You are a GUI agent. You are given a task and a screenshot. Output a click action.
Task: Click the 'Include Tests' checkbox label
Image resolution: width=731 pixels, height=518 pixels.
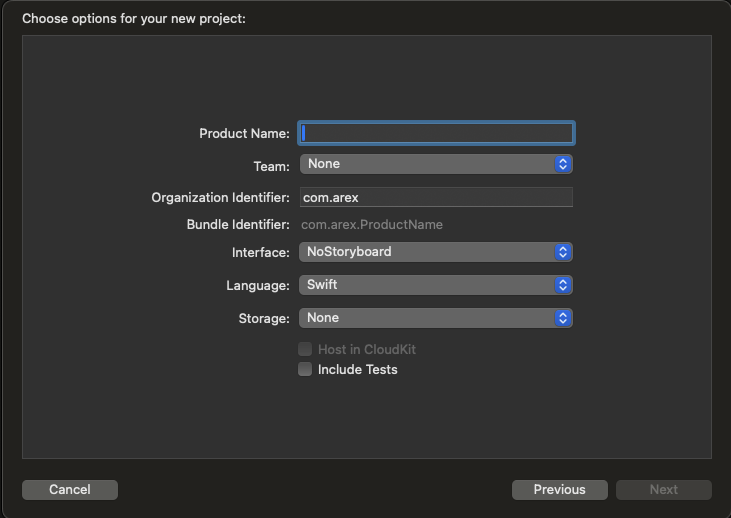(358, 370)
